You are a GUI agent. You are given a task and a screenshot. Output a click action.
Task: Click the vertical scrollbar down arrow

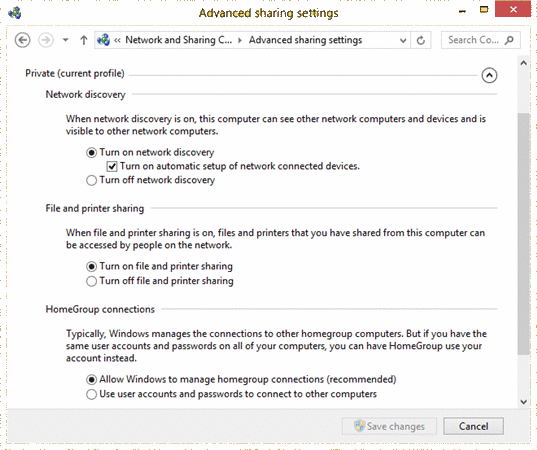click(524, 402)
